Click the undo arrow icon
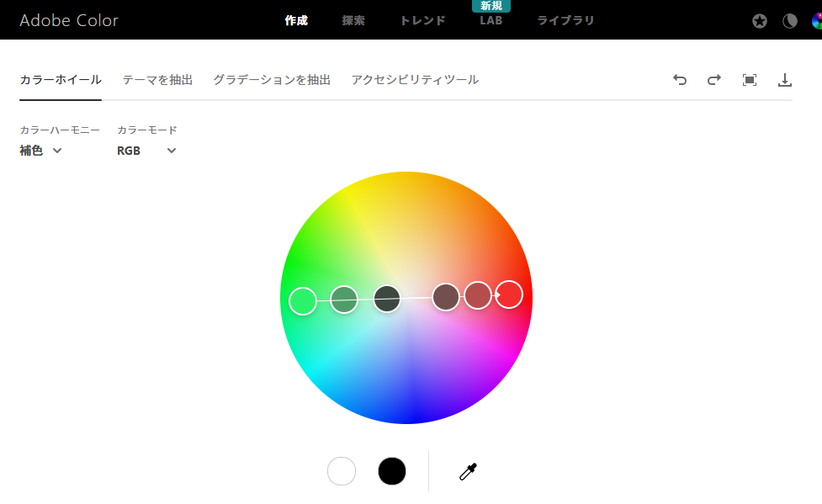Image resolution: width=822 pixels, height=504 pixels. [680, 80]
